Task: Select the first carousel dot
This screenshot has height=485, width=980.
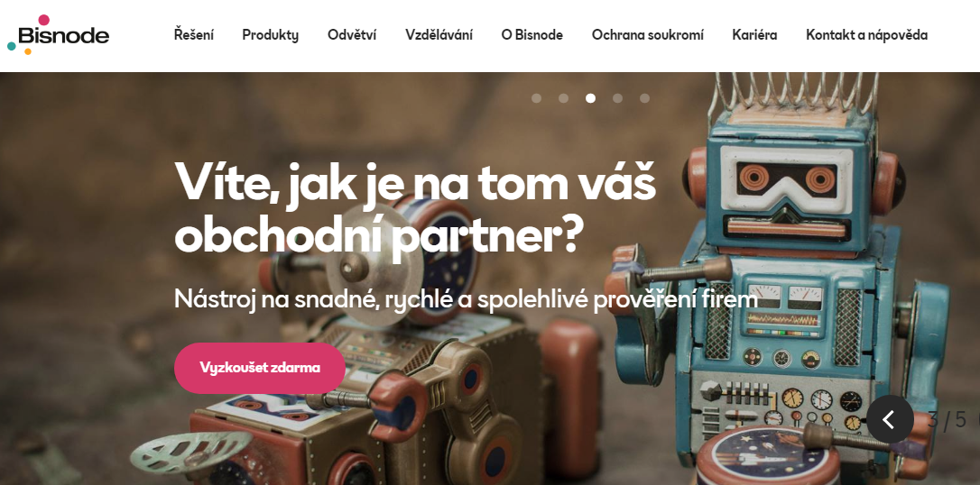Action: point(536,98)
